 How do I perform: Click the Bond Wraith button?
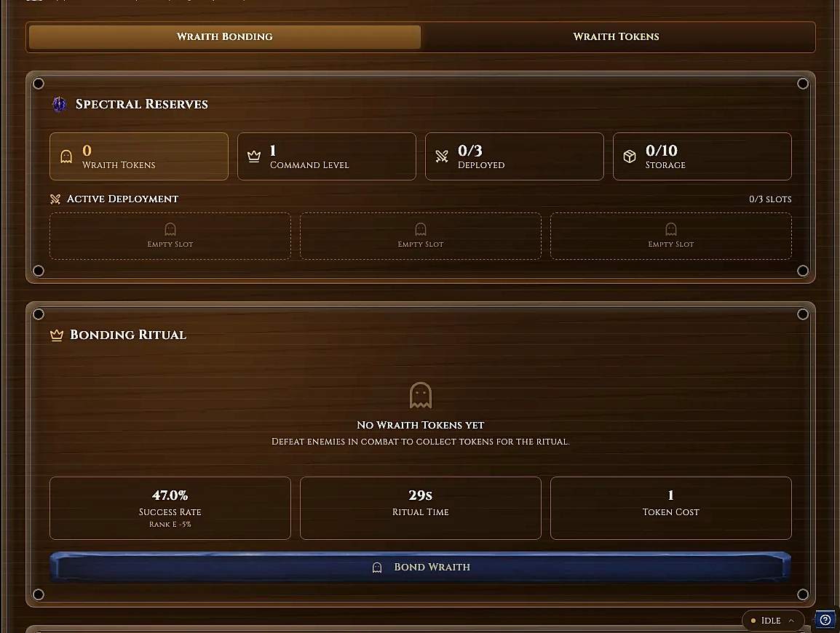tap(421, 567)
